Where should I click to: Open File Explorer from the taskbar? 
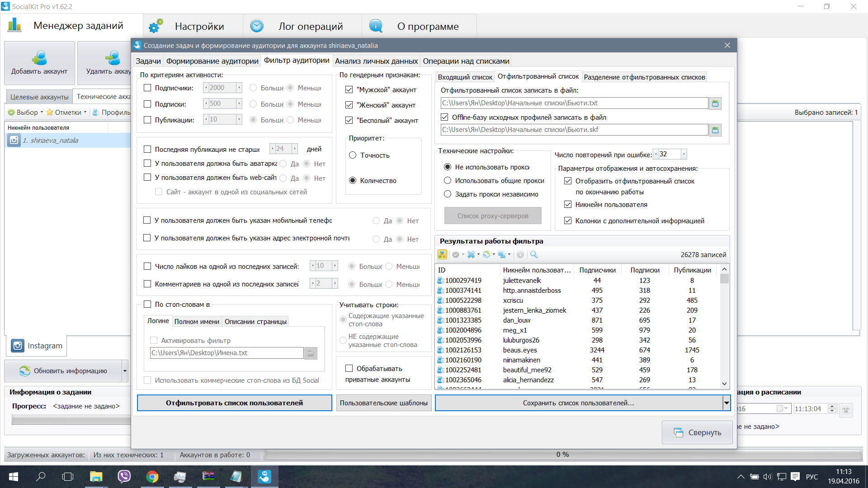(x=96, y=477)
